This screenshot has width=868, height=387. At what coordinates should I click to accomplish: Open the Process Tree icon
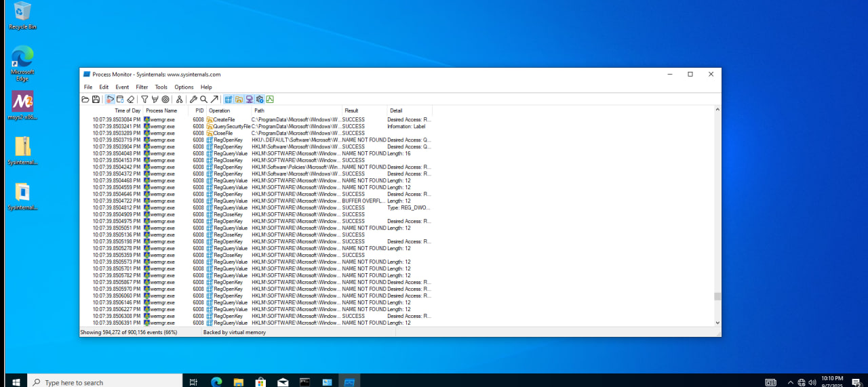coord(180,100)
